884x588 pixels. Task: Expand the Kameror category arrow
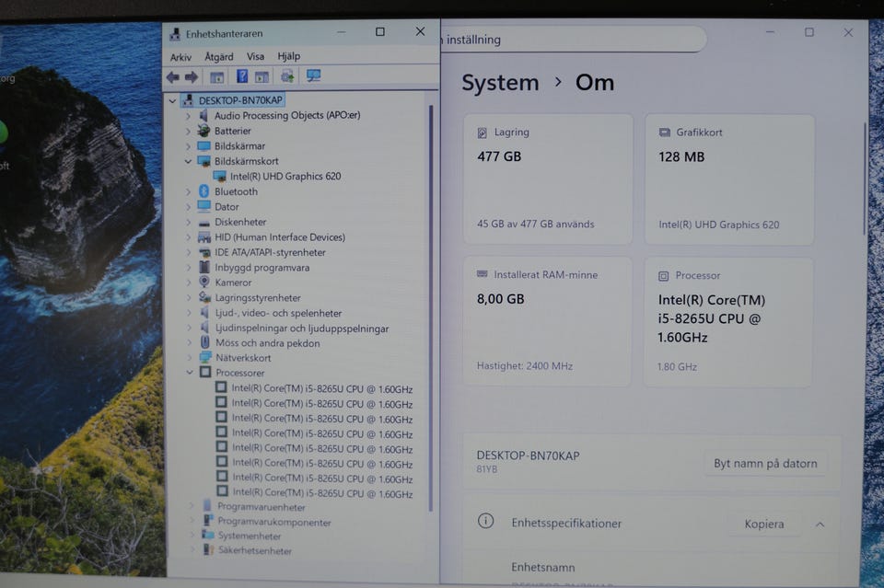(x=189, y=282)
